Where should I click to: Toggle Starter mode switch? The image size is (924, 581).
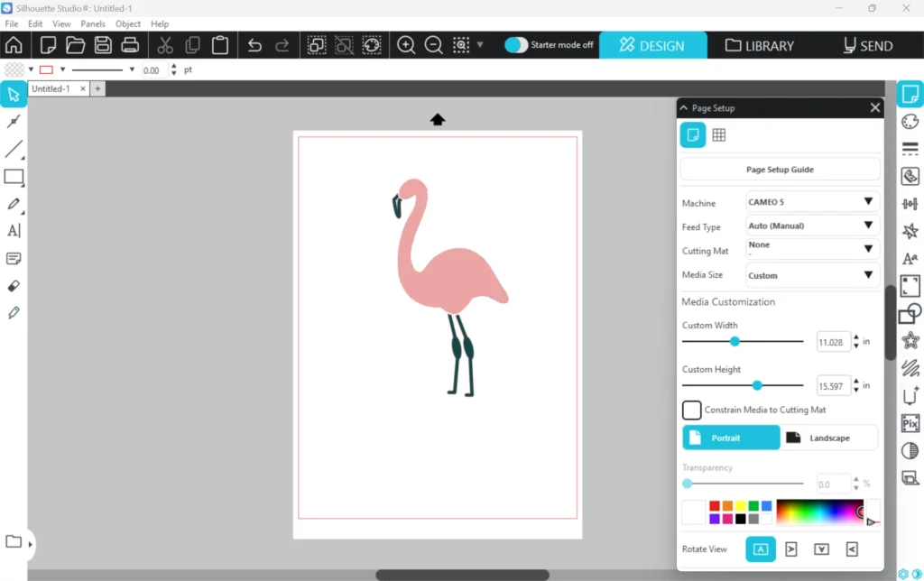coord(516,45)
